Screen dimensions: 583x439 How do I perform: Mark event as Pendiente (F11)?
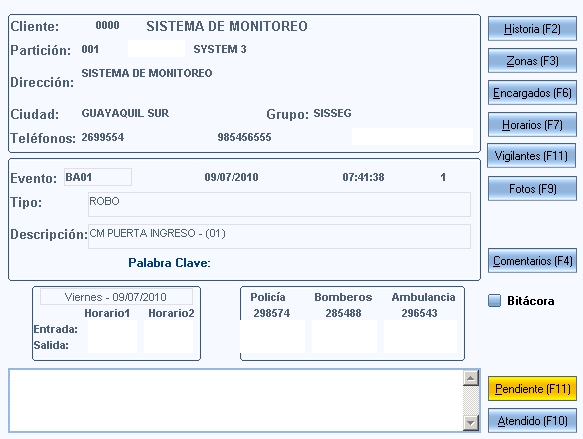pyautogui.click(x=532, y=388)
